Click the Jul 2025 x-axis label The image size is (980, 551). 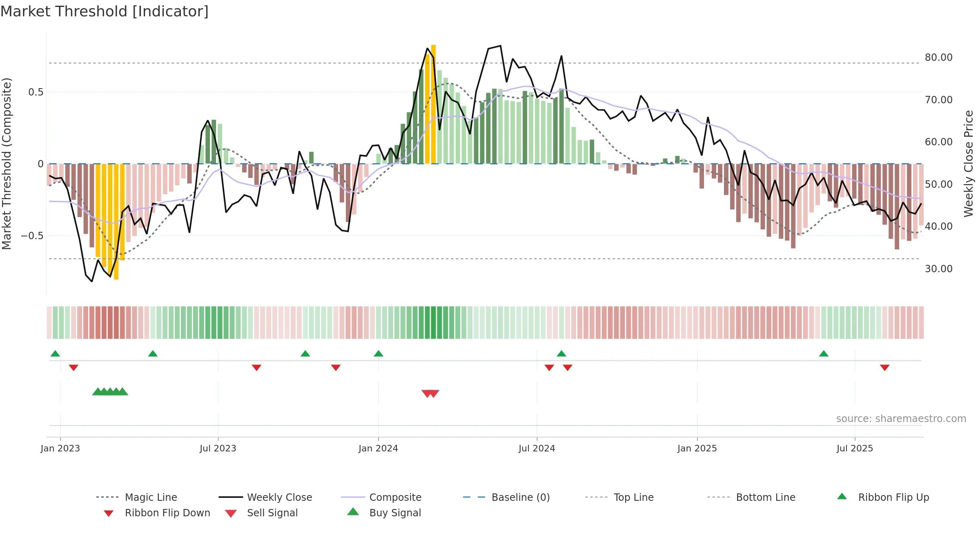pyautogui.click(x=855, y=448)
